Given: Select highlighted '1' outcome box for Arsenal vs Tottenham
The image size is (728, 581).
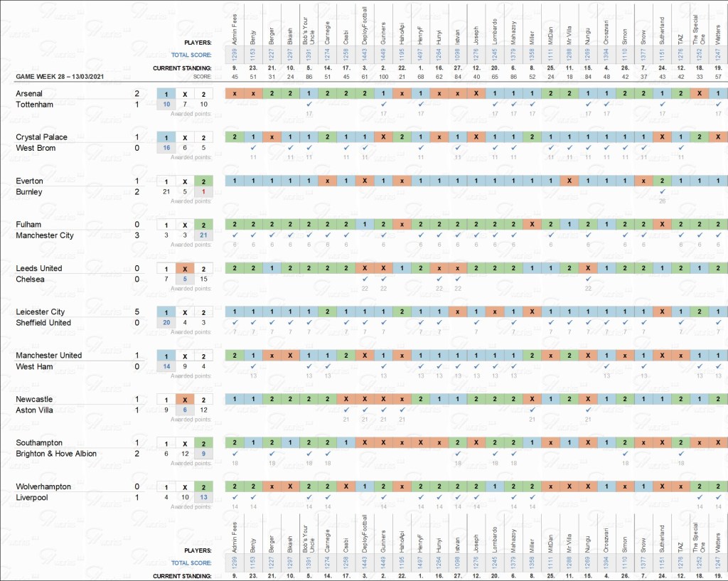Looking at the screenshot, I should pyautogui.click(x=166, y=94).
